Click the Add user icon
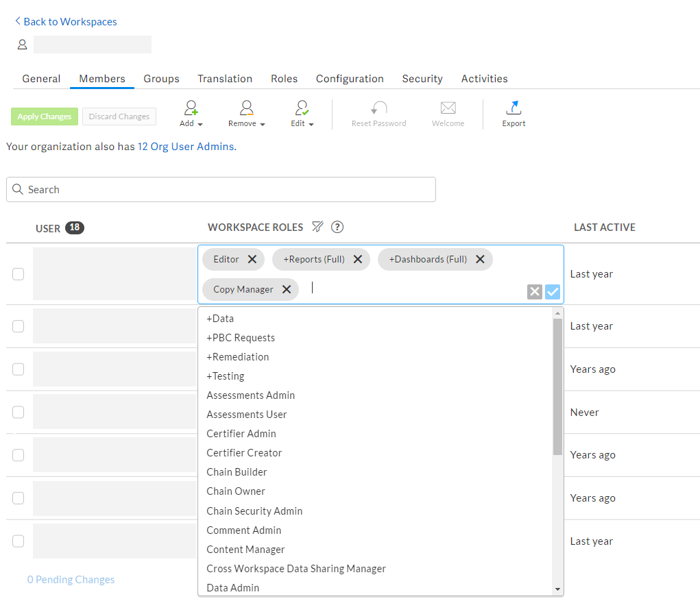 tap(191, 108)
